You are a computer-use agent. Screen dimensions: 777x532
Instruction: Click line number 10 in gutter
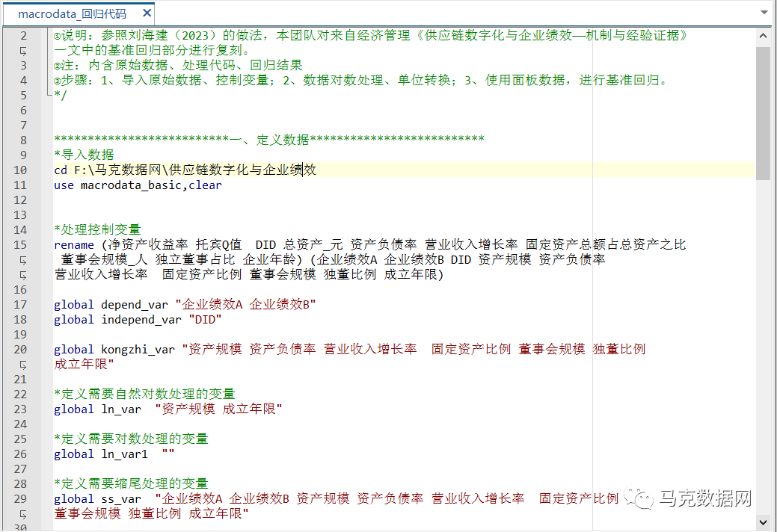pos(20,170)
